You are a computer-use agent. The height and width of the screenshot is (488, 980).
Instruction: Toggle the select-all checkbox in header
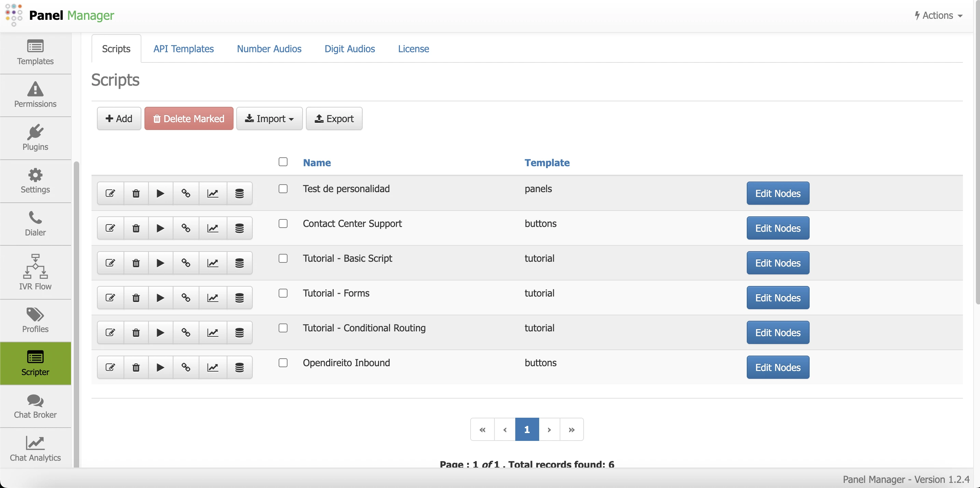tap(283, 162)
